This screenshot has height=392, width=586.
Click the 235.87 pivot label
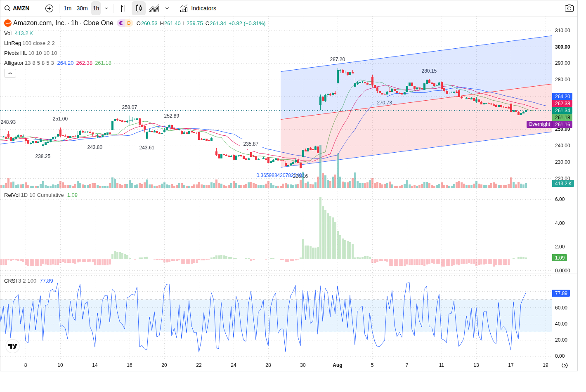point(251,144)
